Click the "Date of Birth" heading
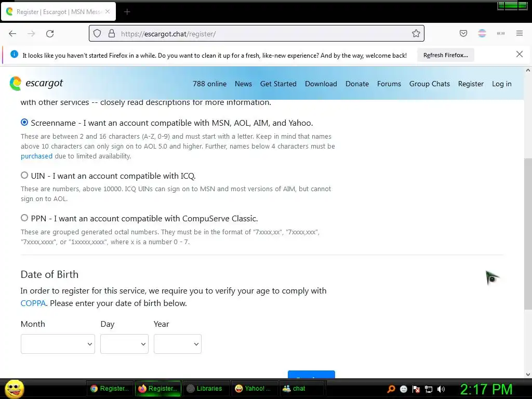 point(49,274)
